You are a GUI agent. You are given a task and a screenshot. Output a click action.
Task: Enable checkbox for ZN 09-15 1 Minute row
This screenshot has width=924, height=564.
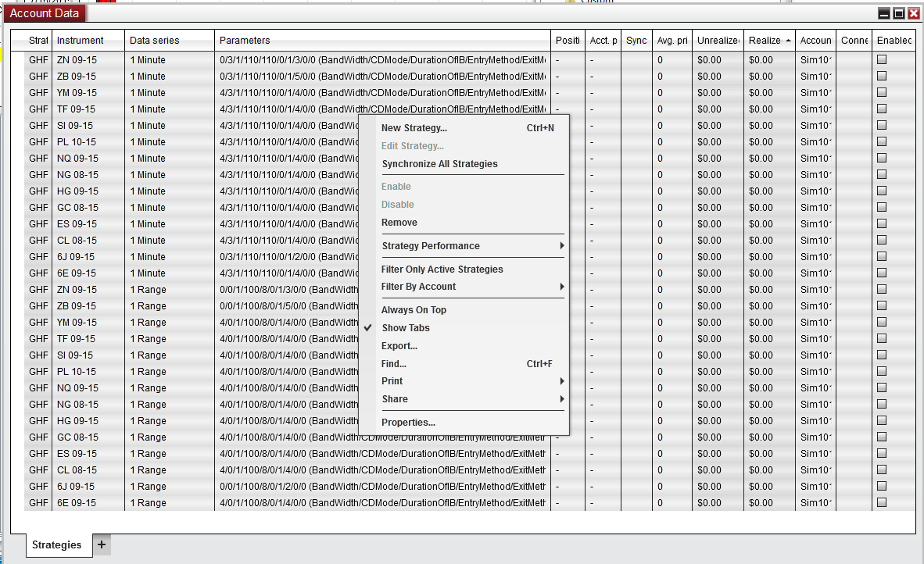coord(882,59)
